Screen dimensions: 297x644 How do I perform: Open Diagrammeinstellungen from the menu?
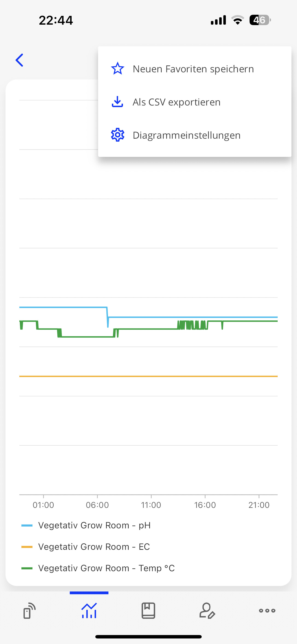(186, 135)
